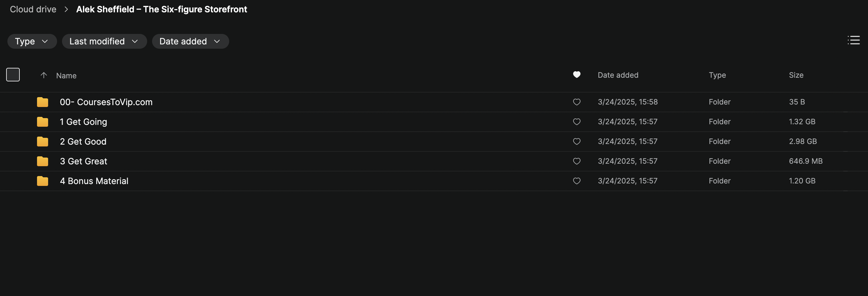Open the Type filter dropdown
Viewport: 868px width, 296px height.
[x=32, y=41]
